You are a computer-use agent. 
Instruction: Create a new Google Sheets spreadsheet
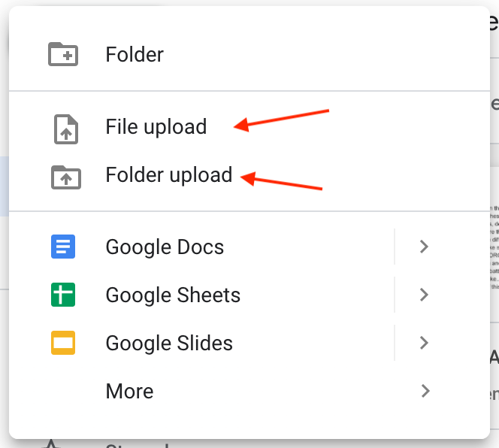coord(201,295)
